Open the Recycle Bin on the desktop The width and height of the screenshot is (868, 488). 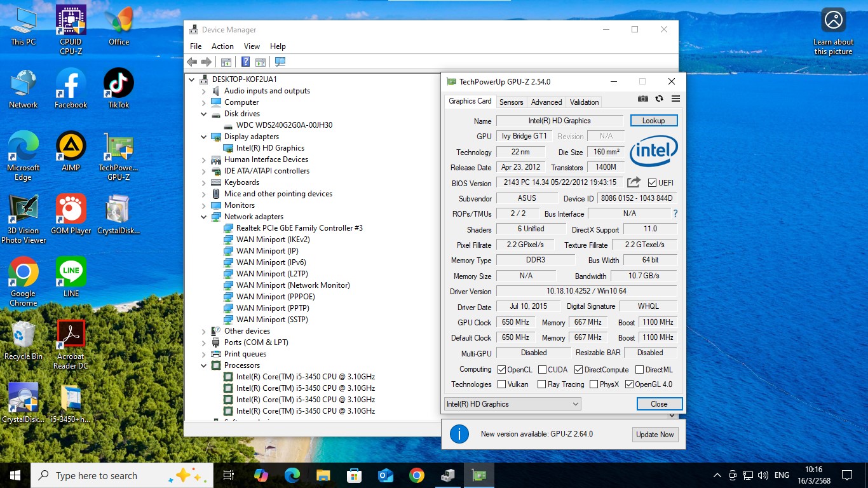pos(24,340)
